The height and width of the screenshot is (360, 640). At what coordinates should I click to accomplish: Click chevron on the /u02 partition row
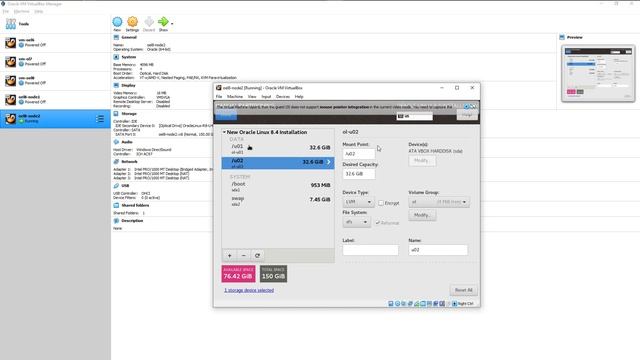click(329, 162)
